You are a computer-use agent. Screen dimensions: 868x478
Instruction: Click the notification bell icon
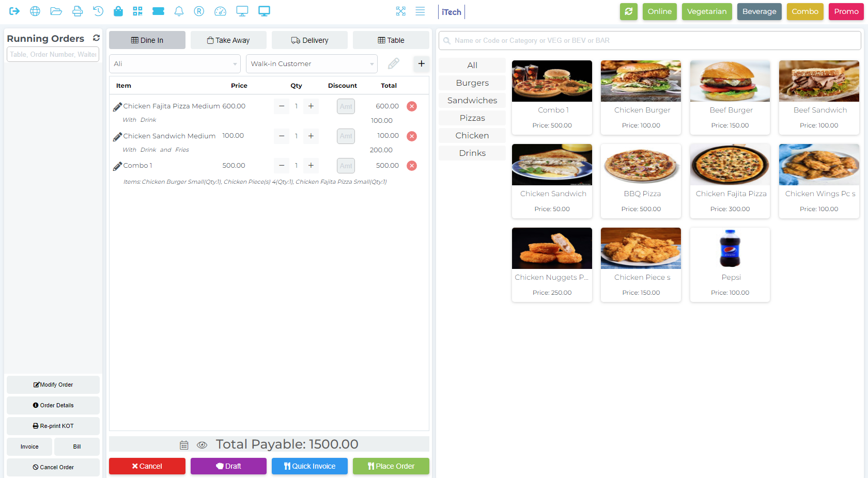point(179,11)
